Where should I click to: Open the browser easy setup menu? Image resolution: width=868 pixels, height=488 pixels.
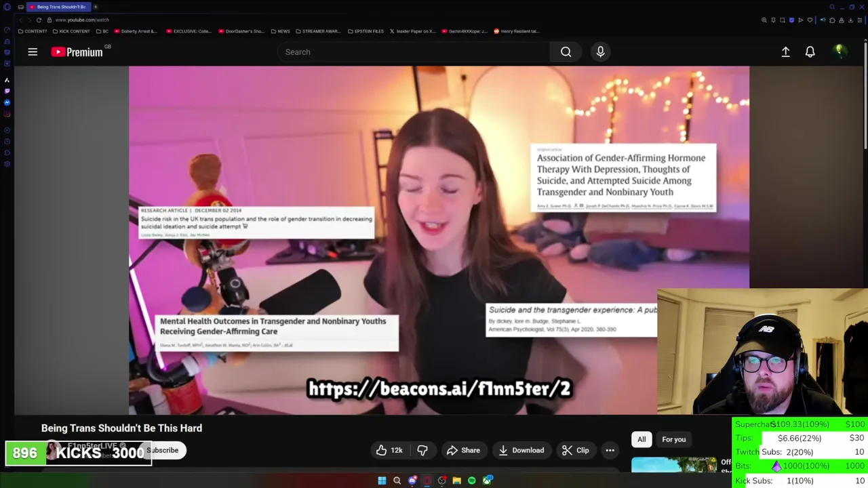pos(860,20)
